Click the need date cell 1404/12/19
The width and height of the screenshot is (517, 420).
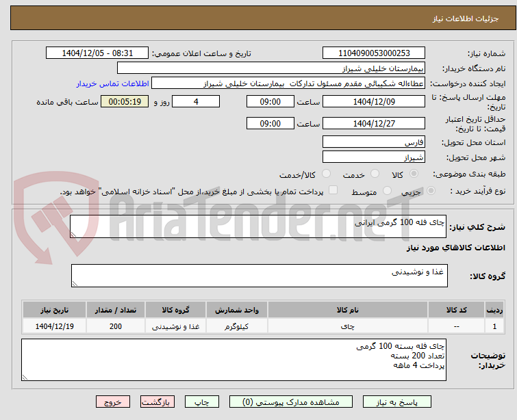54,326
